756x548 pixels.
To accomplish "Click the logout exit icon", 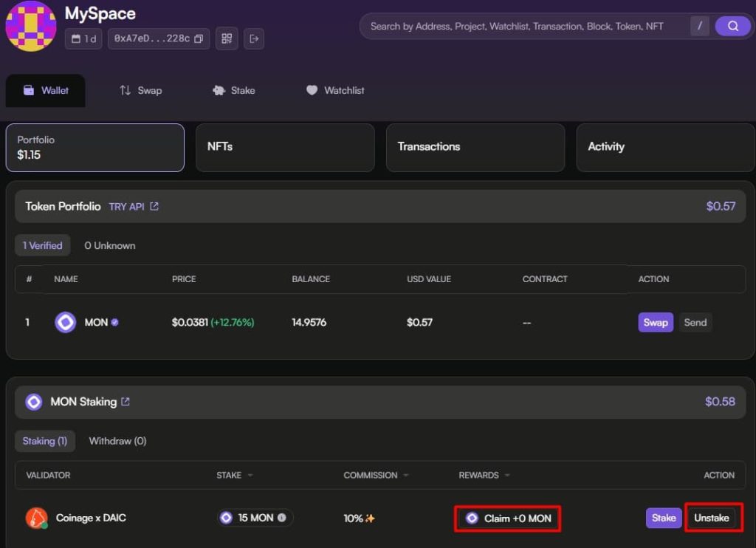I will [254, 38].
